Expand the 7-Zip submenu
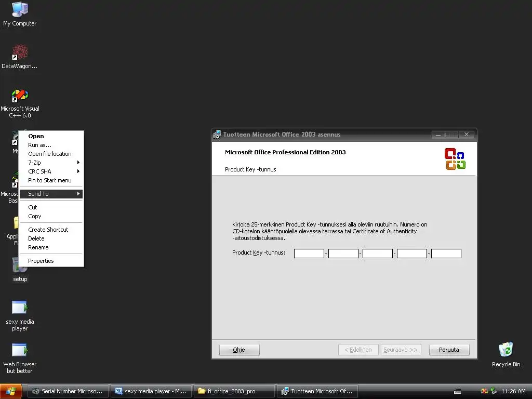Viewport: 532px width, 399px height. pos(51,163)
